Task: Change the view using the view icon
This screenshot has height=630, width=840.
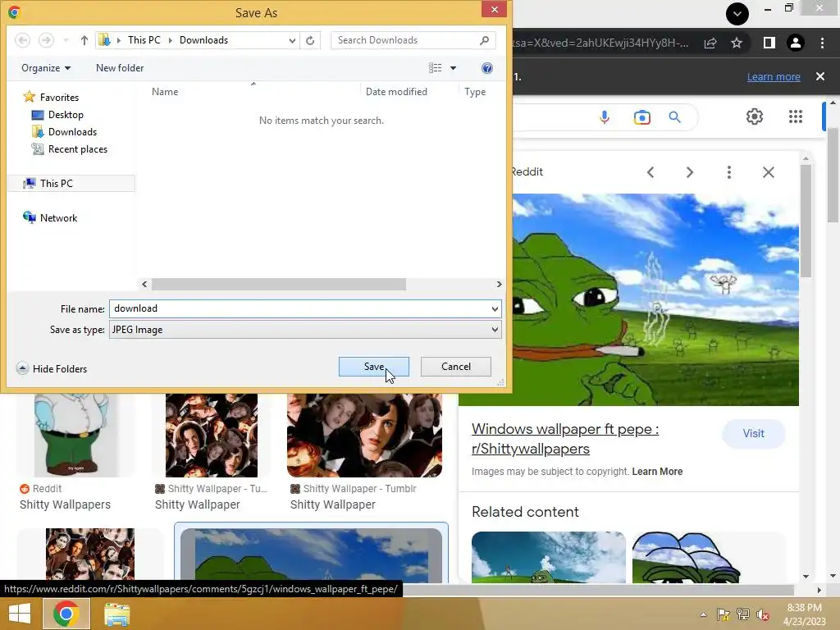Action: [435, 68]
